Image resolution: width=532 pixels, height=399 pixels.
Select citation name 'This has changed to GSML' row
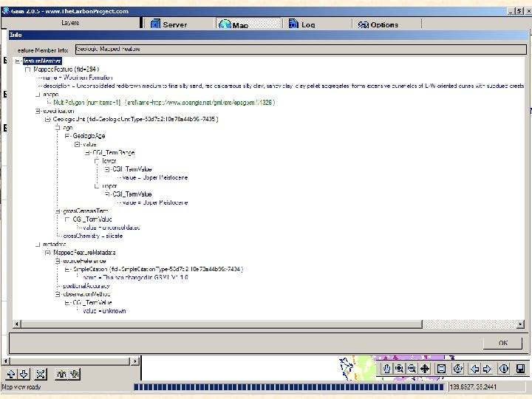(x=136, y=278)
